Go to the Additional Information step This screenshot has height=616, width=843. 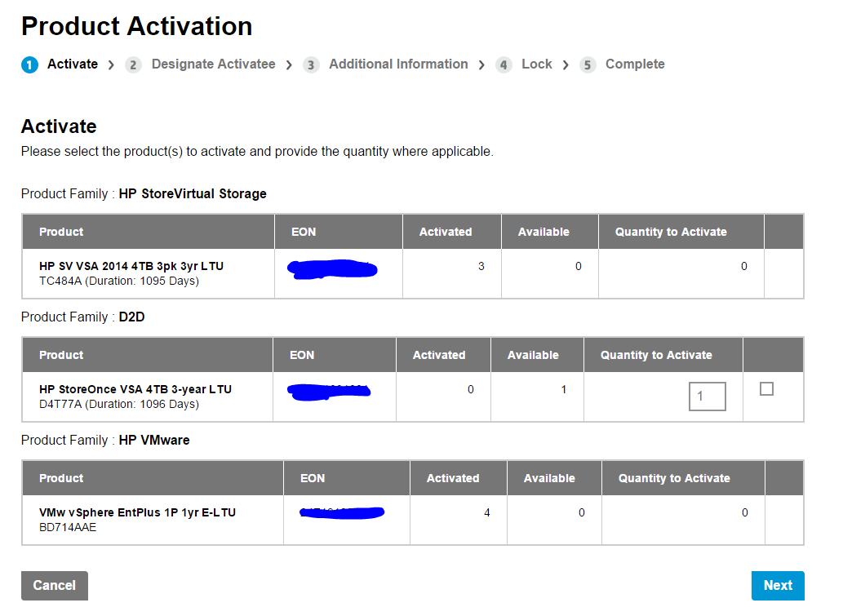398,64
